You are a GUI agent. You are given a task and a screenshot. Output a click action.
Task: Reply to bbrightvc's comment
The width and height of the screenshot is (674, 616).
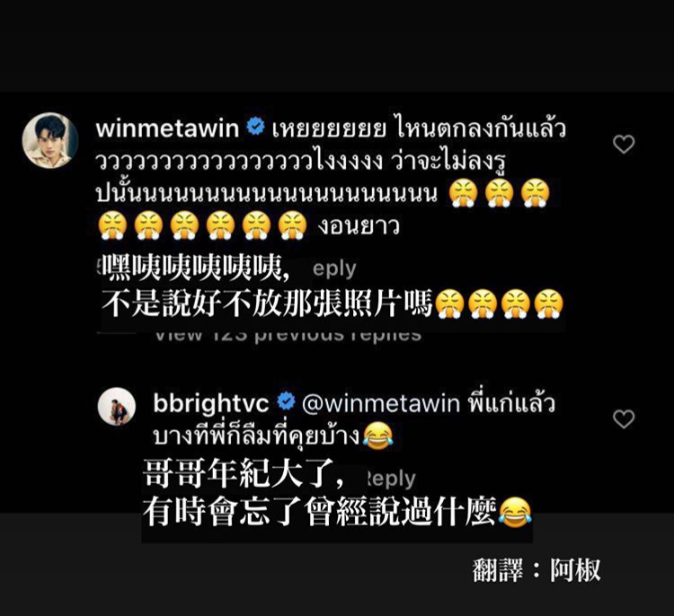390,479
